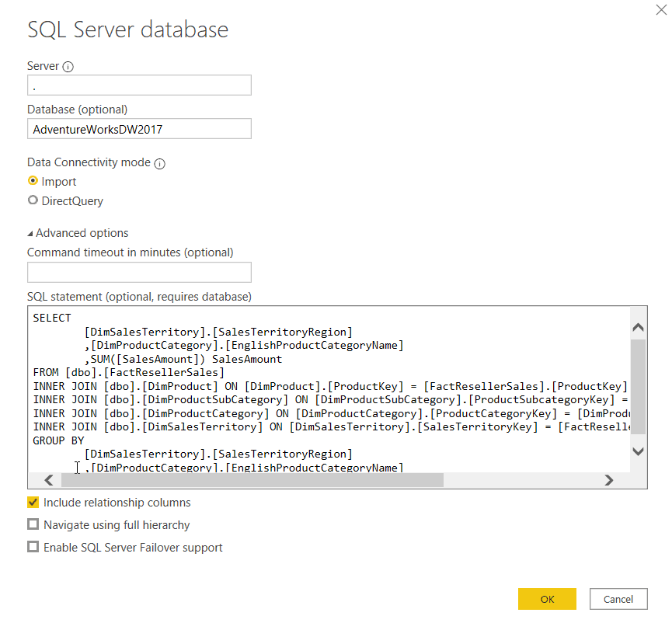
Task: Click the Database name field with AdventureWorksDW2017
Action: (x=139, y=129)
